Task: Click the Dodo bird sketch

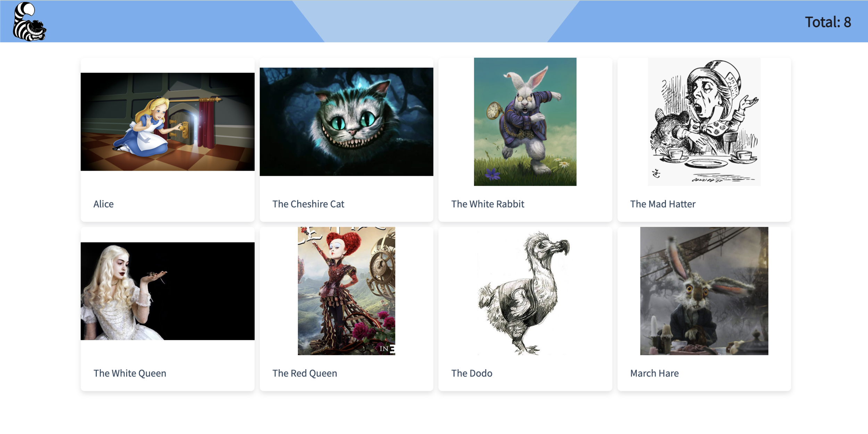Action: pos(525,291)
